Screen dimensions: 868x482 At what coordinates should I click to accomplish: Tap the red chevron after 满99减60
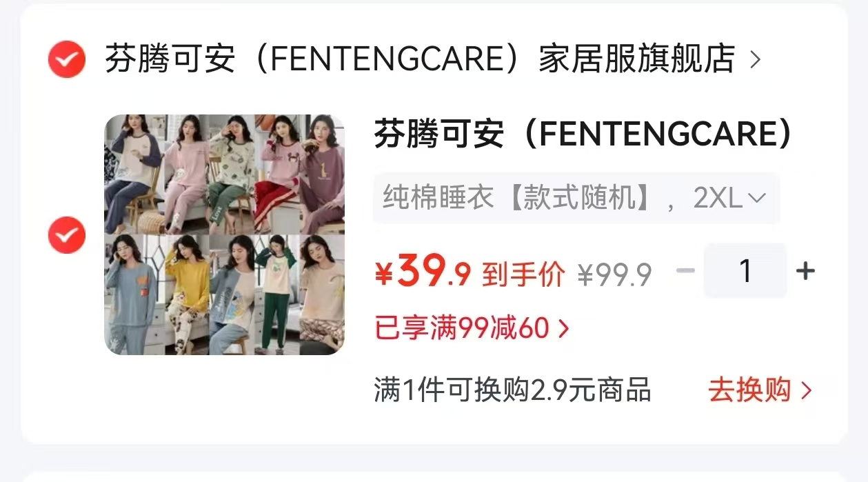click(x=563, y=329)
